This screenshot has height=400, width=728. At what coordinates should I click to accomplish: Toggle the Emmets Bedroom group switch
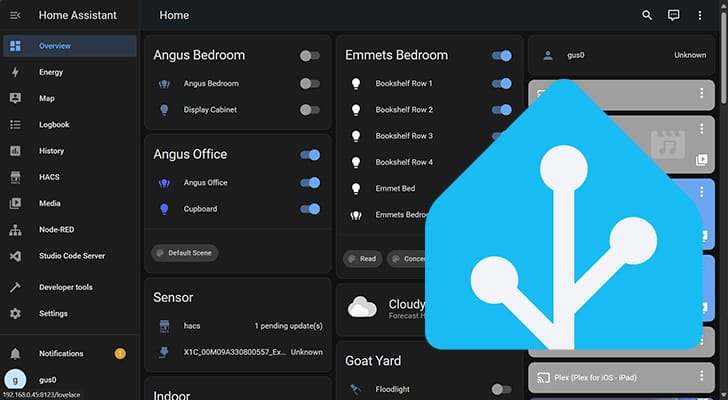[x=501, y=56]
